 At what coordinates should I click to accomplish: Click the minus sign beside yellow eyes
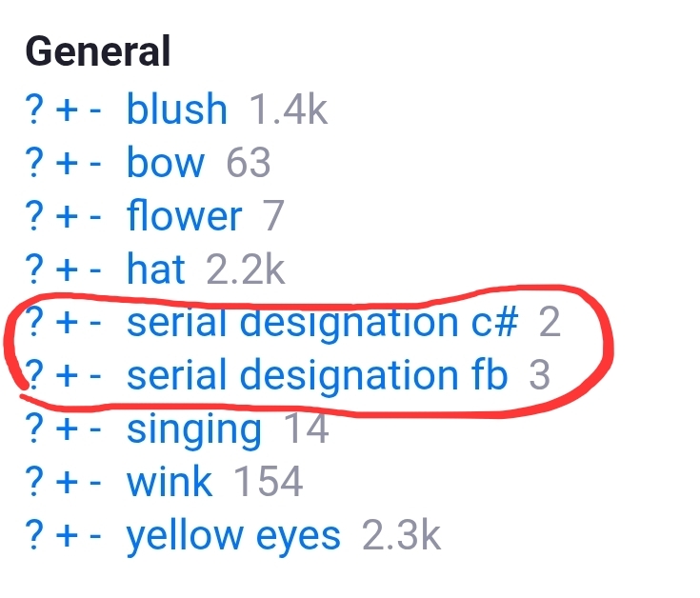95,537
